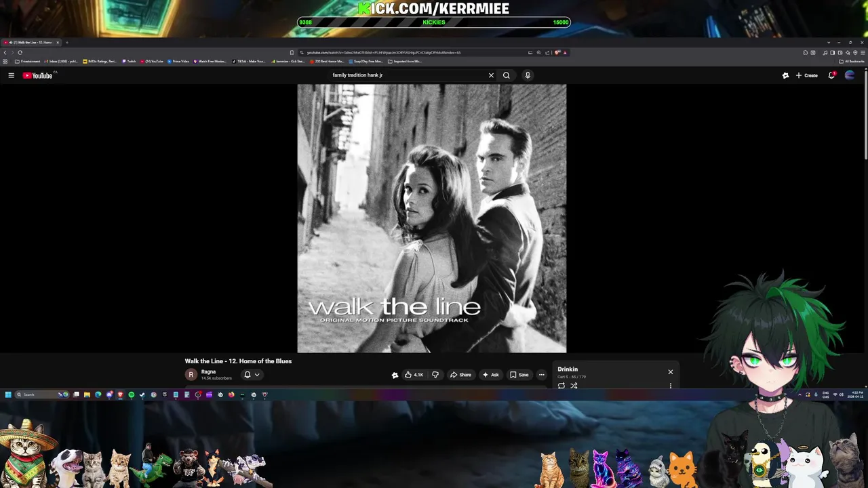Open a new browser tab
Viewport: 868px width, 488px height.
pos(67,43)
